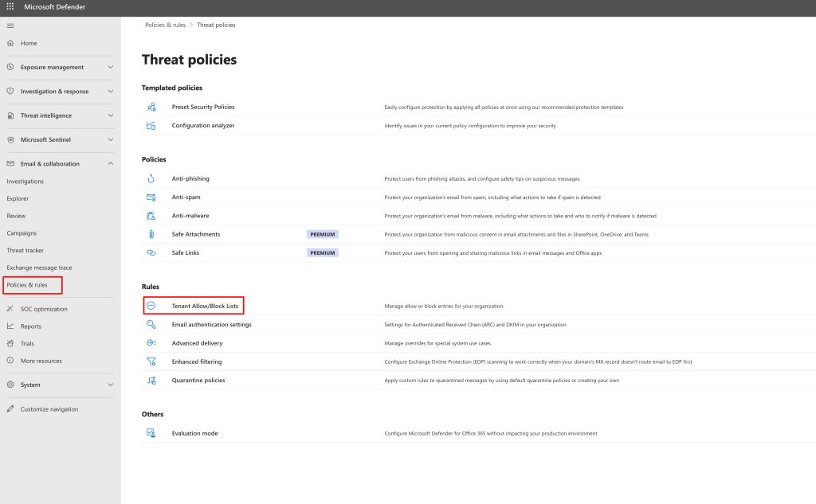This screenshot has height=504, width=816.
Task: Select Review in the sidebar
Action: (16, 216)
